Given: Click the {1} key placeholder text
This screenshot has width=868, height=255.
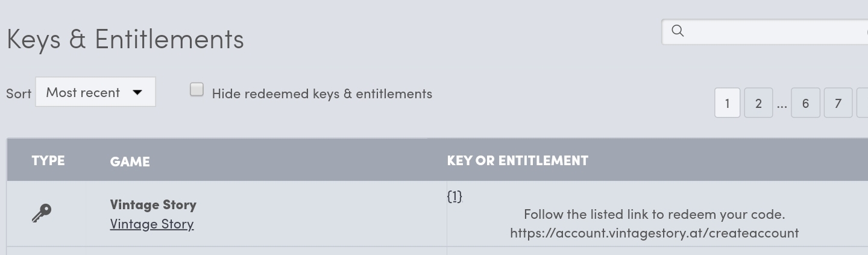Looking at the screenshot, I should click(454, 196).
